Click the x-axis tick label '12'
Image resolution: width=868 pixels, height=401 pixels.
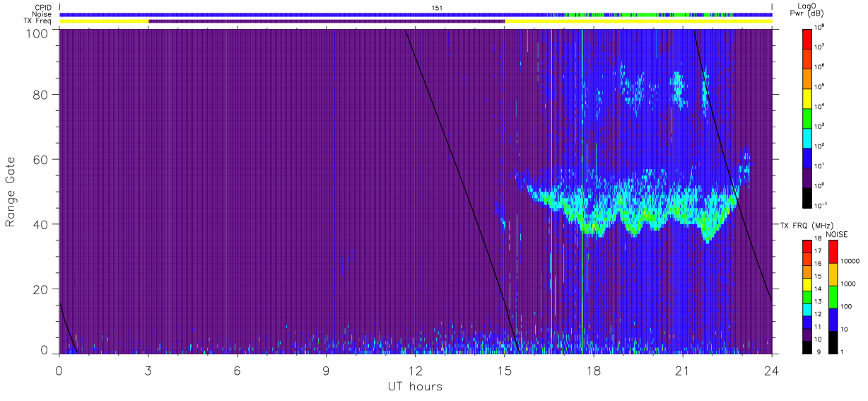coord(415,369)
